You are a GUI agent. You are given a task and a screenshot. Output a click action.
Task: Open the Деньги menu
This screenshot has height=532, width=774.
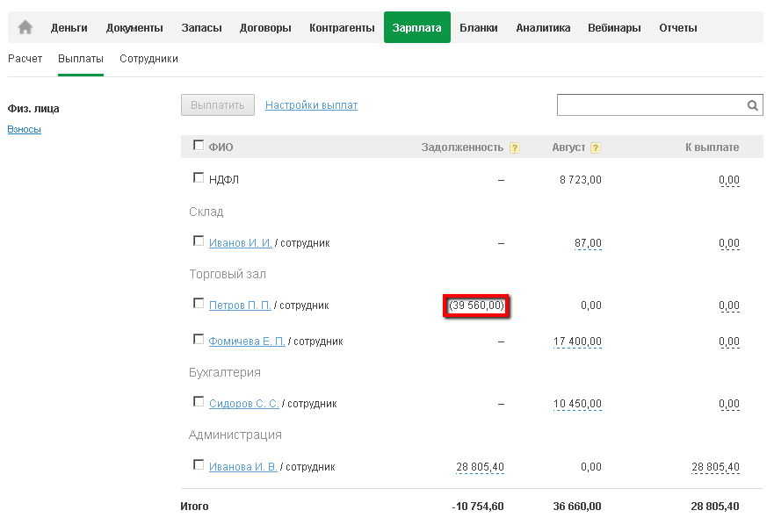69,27
